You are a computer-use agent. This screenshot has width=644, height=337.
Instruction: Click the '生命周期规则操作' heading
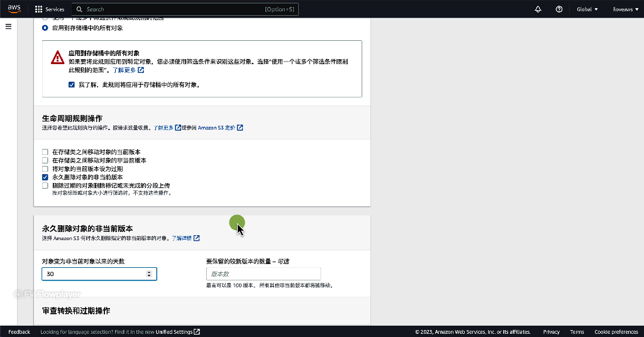coord(72,118)
